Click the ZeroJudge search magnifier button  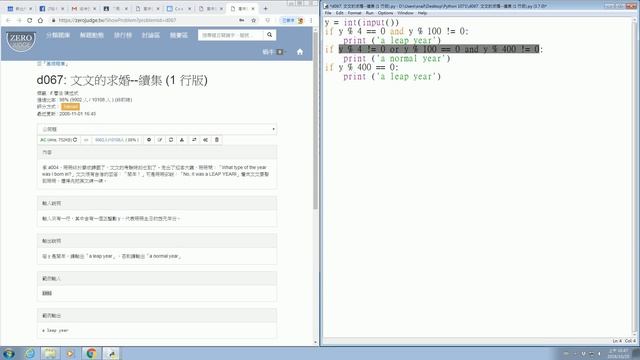coord(269,35)
